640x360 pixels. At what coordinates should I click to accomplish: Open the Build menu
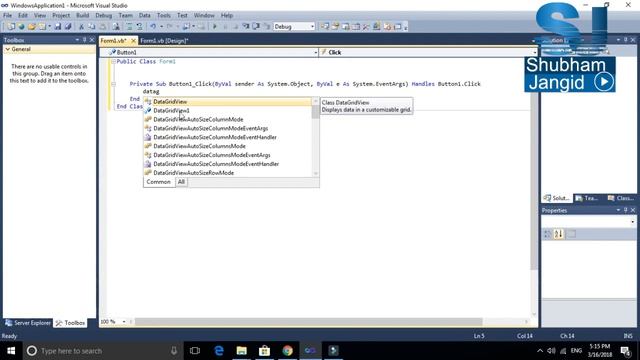click(x=82, y=16)
